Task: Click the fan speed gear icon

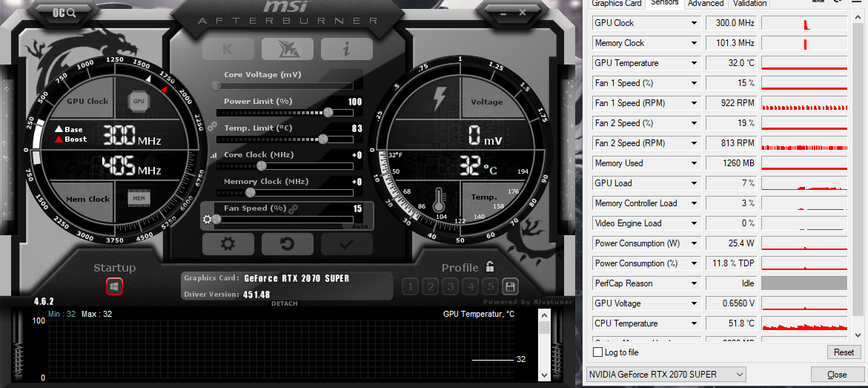Action: [x=207, y=220]
